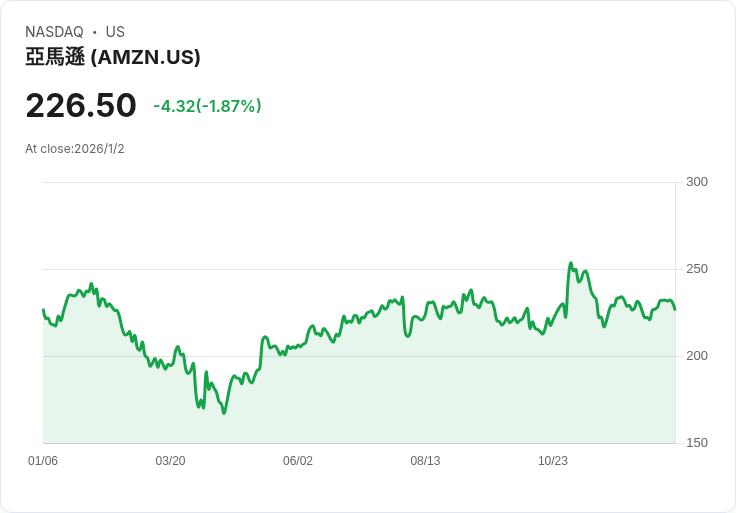Click the lowest dip of the price line
736x513 pixels.
(224, 413)
